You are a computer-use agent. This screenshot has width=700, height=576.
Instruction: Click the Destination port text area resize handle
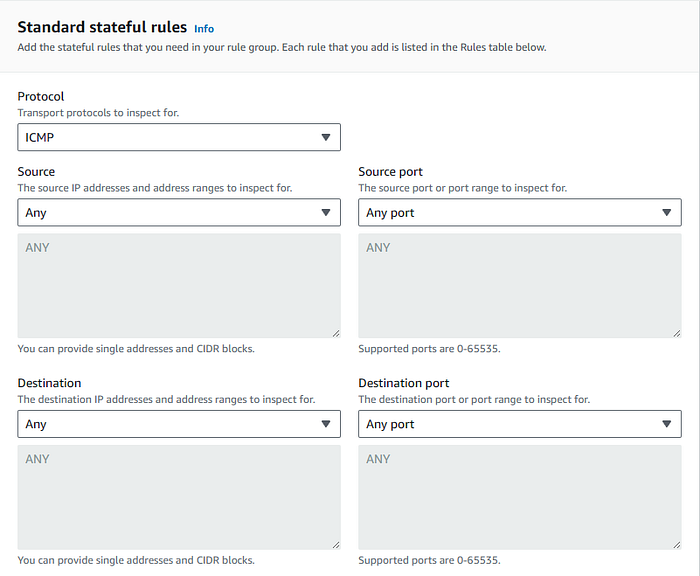tap(676, 544)
